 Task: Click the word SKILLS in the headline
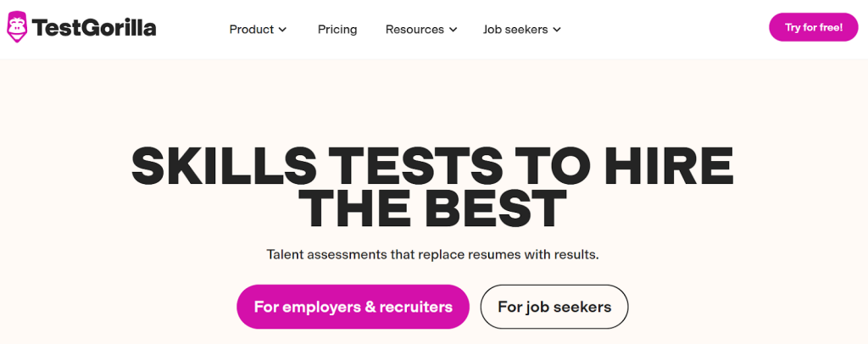(224, 166)
